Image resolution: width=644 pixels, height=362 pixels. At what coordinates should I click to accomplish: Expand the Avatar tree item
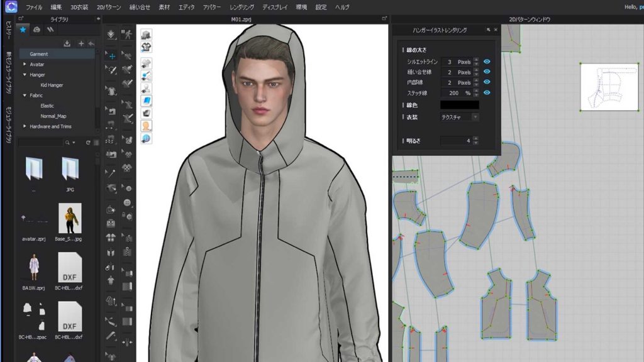(25, 64)
